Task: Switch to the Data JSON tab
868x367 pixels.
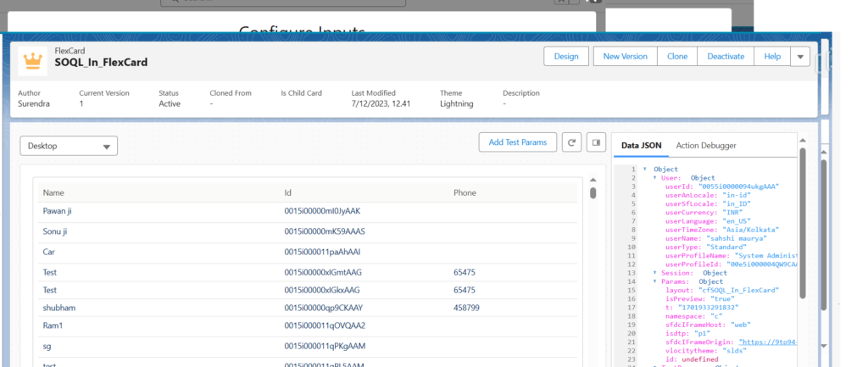Action: [x=641, y=146]
